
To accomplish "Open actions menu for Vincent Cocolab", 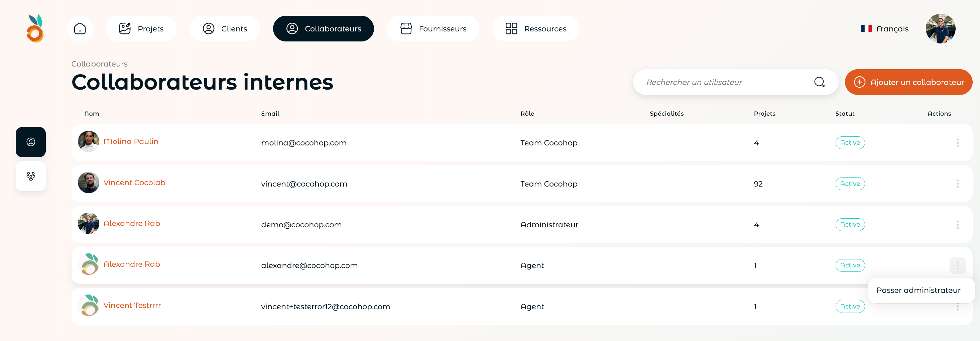I will [x=957, y=184].
